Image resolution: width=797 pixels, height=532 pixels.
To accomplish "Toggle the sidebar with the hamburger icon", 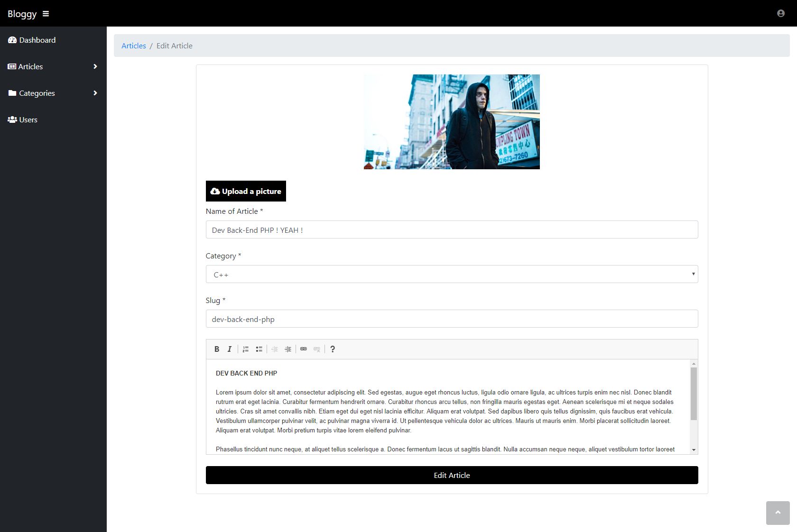I will pos(46,14).
